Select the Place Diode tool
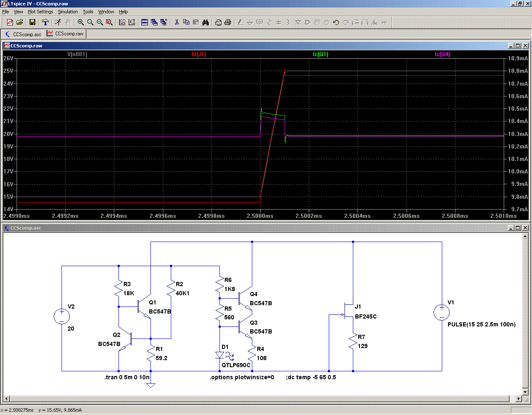This screenshot has width=532, height=415. click(298, 22)
